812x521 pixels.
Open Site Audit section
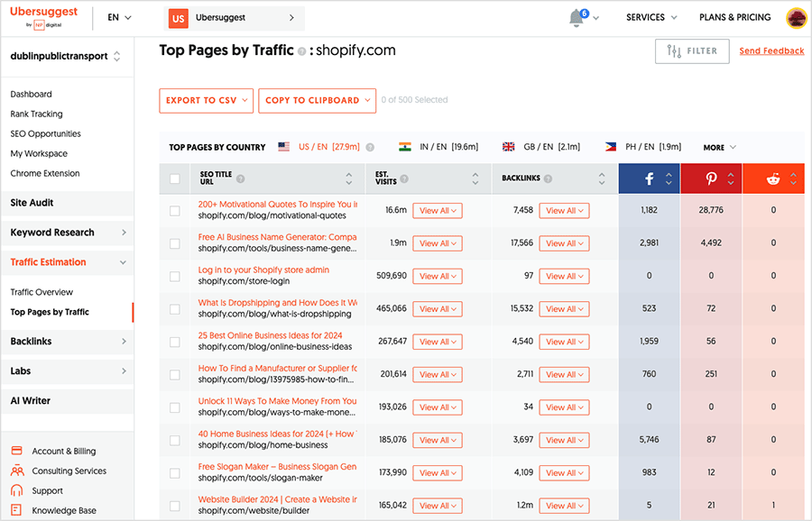(x=68, y=203)
